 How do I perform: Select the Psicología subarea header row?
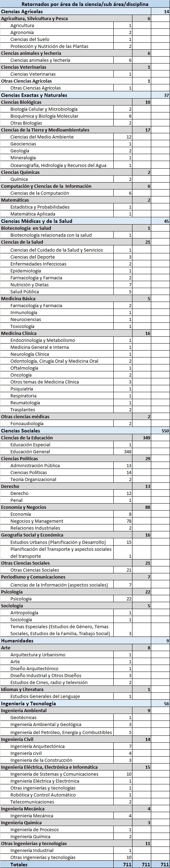point(85,592)
